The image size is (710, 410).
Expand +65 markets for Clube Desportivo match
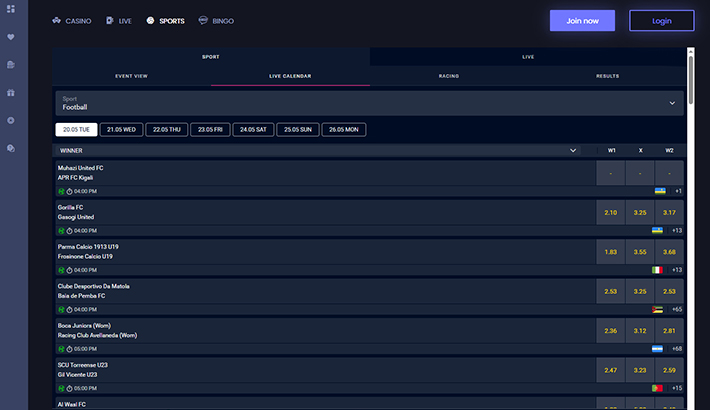coord(677,309)
